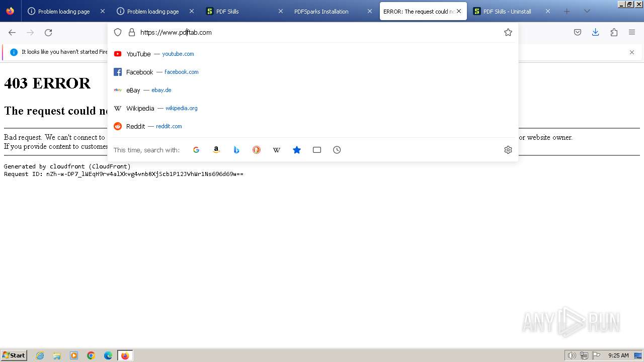Launch Chrome from taskbar
Screen dimensions: 644x362
click(x=91, y=355)
